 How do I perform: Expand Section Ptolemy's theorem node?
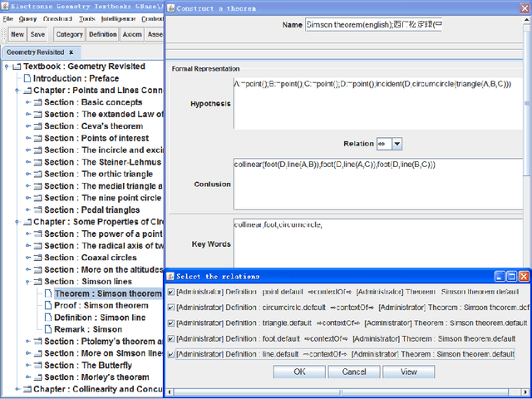pyautogui.click(x=28, y=342)
